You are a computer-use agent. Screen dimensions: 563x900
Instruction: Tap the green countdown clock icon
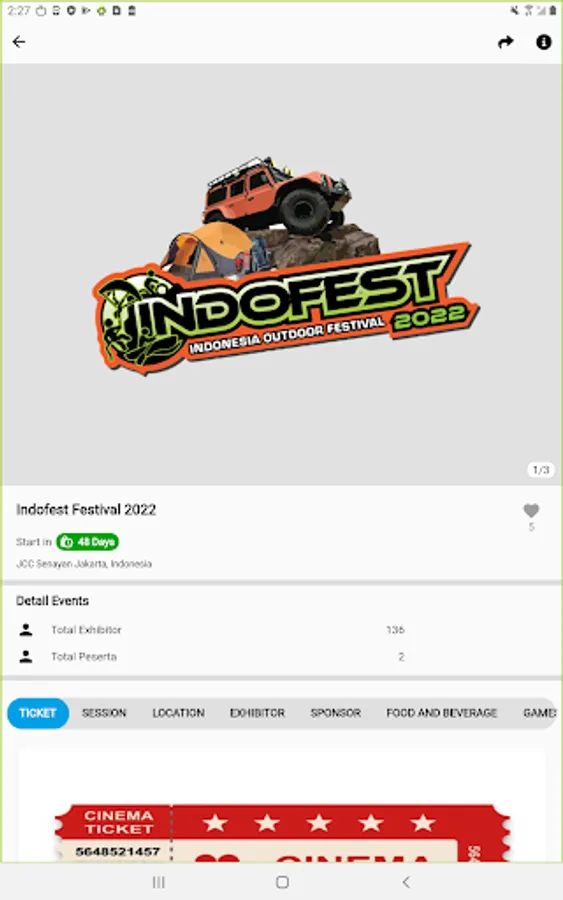pyautogui.click(x=67, y=542)
